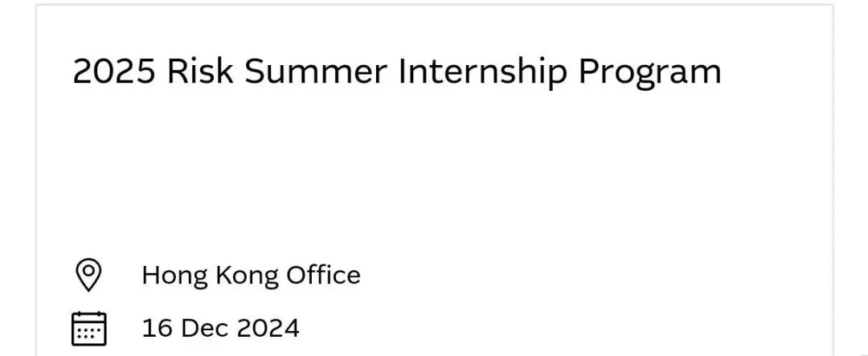Click the blank card area right of the title
868x356 pixels.
coord(776,72)
